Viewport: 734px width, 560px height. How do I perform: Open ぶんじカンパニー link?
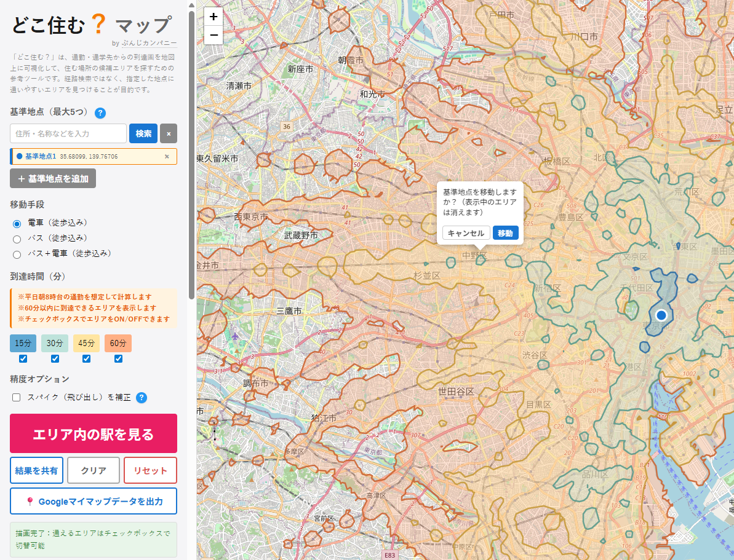tap(150, 43)
